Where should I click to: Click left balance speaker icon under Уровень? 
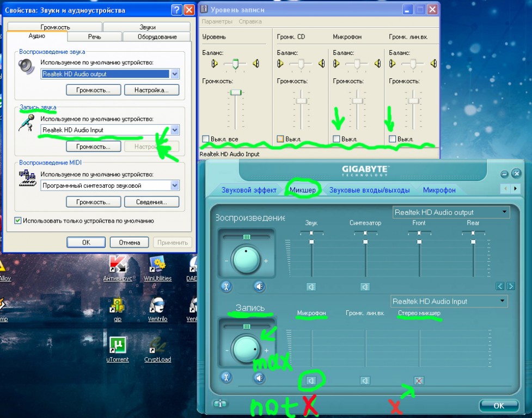[x=215, y=63]
